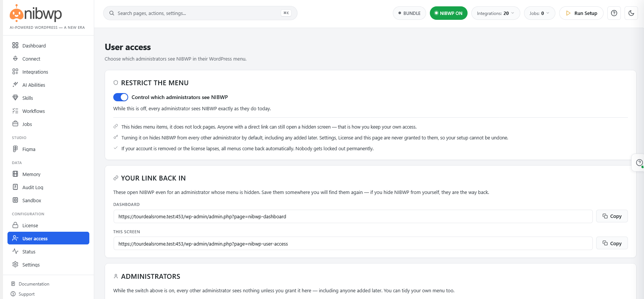Open Memory under Data

[48, 174]
